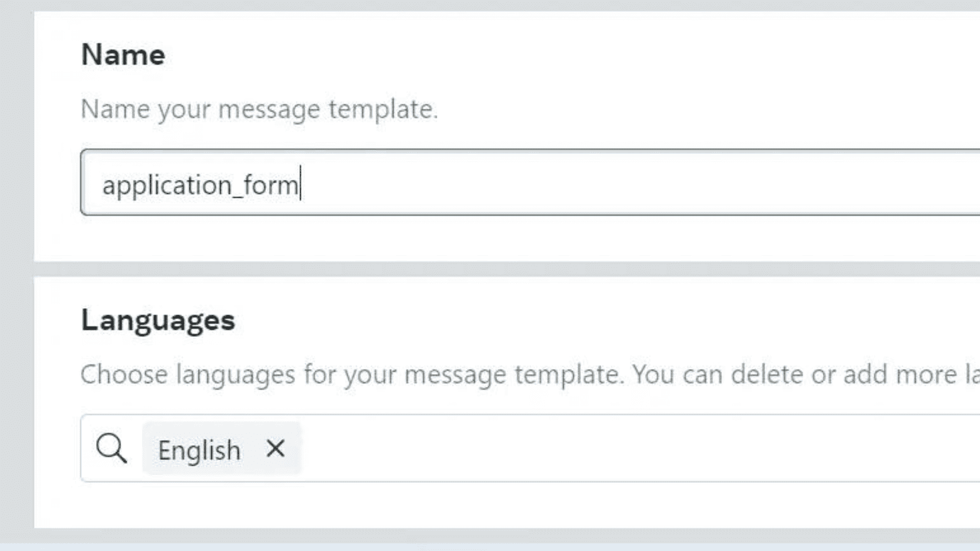Screen dimensions: 980x551
Task: Click the blank right portion of the Name field
Action: [640, 182]
